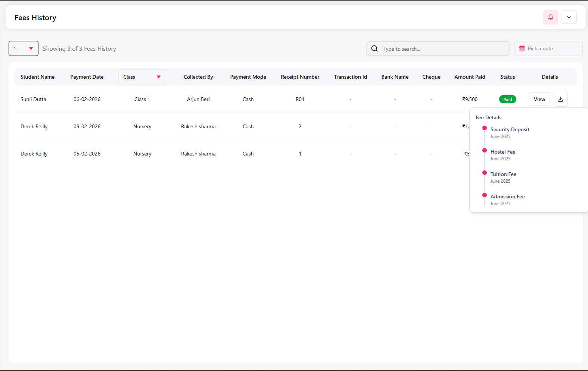Download Sunil Dutta's fee receipt
This screenshot has width=588, height=371.
560,99
